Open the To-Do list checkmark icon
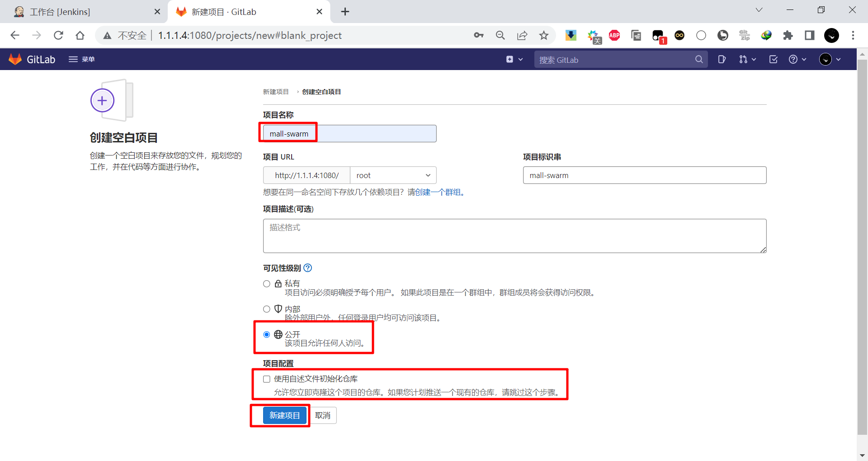Viewport: 868px width, 461px height. tap(773, 59)
